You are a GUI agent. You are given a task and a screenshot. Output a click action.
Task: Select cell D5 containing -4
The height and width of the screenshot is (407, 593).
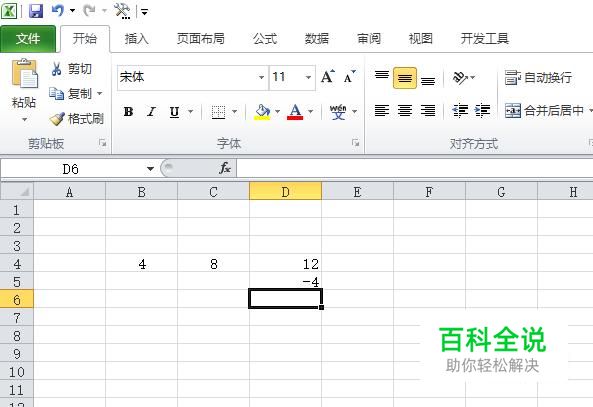point(286,281)
